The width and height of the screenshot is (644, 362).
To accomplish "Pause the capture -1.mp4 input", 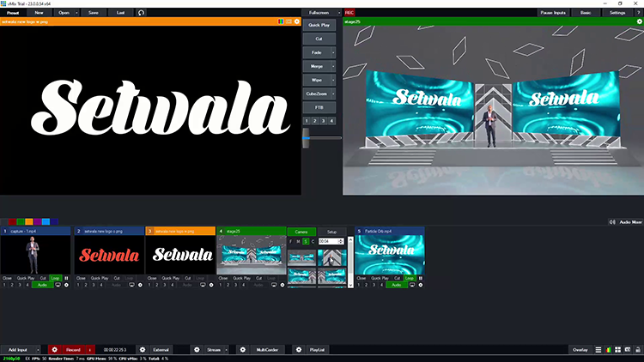I will coord(67,278).
